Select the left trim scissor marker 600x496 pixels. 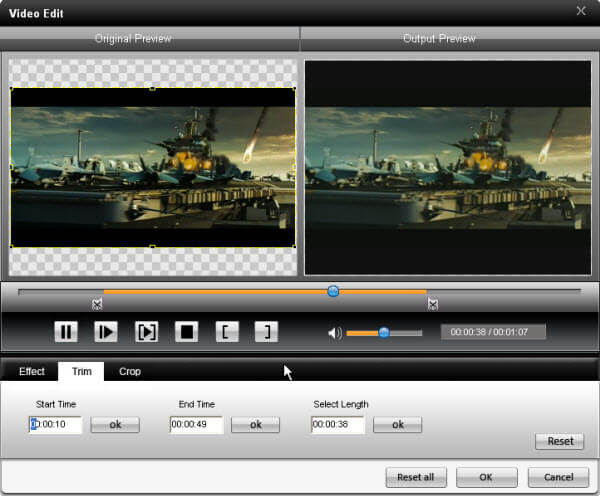point(97,304)
